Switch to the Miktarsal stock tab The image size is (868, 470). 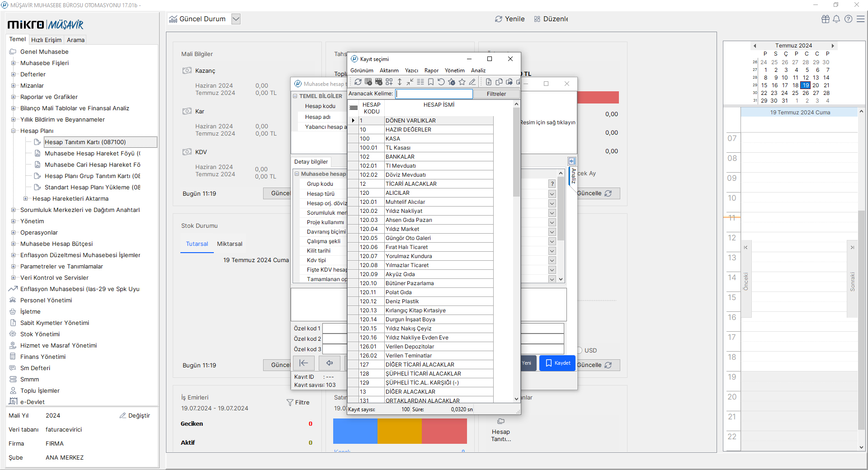coord(230,244)
